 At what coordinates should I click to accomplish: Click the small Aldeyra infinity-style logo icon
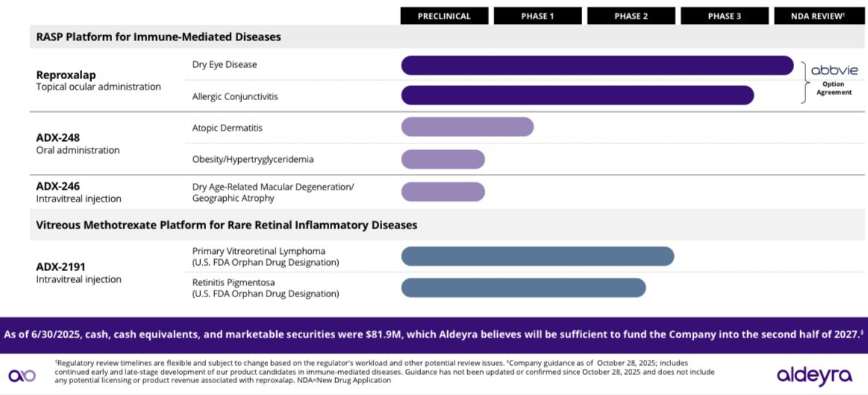(22, 376)
